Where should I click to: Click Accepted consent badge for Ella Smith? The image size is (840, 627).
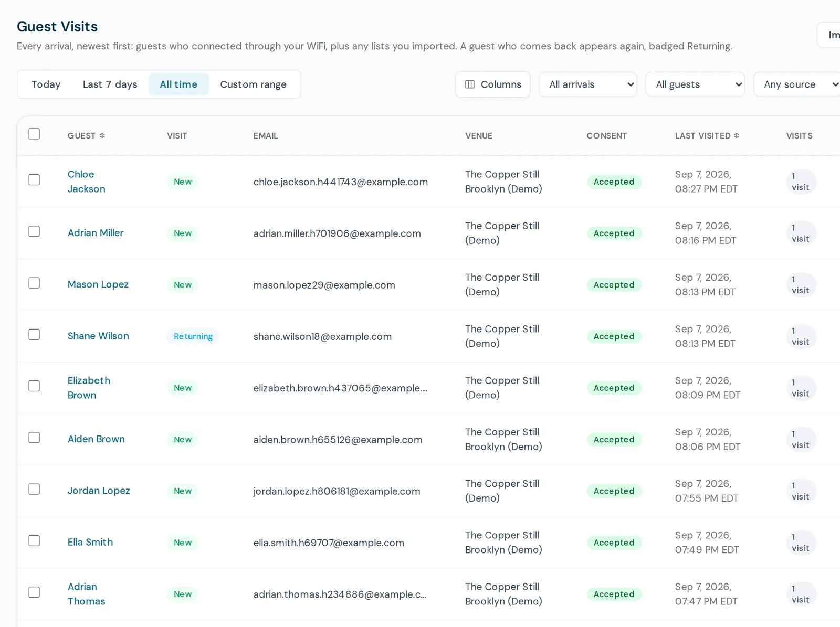coord(614,543)
